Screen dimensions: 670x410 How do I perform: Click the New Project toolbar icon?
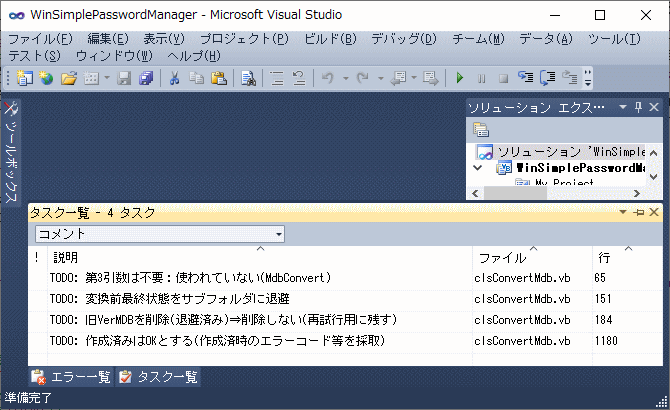tap(24, 78)
